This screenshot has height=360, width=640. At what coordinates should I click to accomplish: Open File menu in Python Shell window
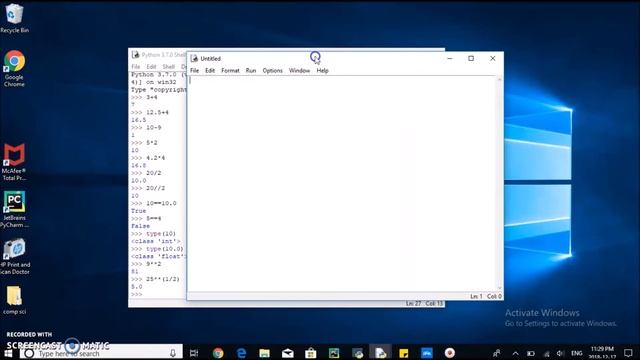pyautogui.click(x=136, y=67)
